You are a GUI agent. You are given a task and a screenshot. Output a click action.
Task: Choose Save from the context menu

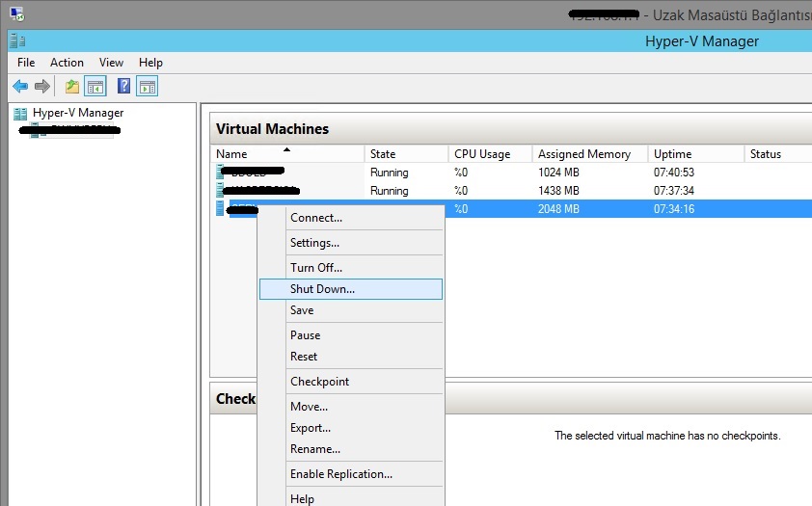click(x=351, y=310)
